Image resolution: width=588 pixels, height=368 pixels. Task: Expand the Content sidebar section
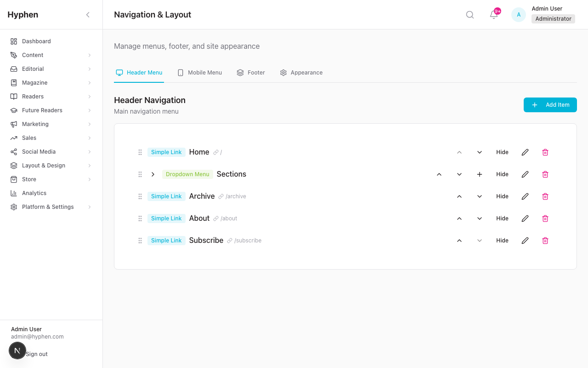tap(51, 55)
